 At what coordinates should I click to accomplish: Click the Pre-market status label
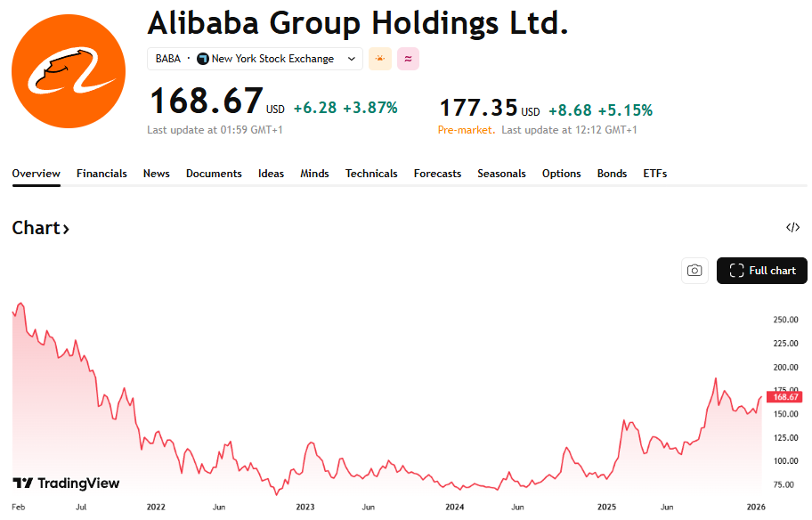pyautogui.click(x=466, y=130)
